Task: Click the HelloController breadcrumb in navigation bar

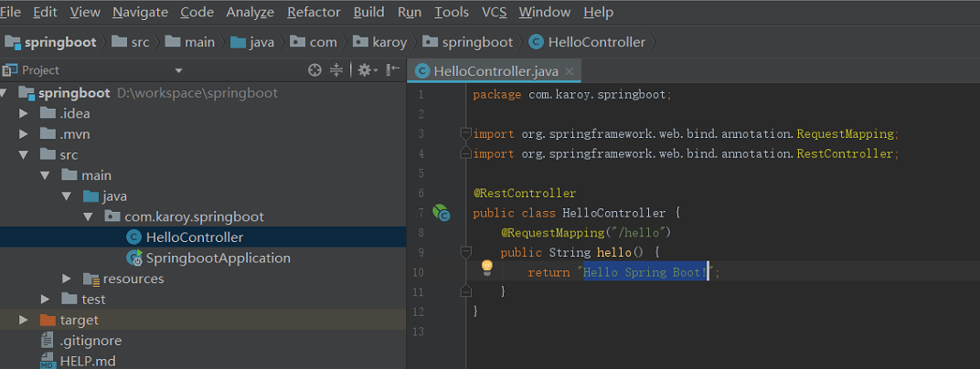Action: click(x=587, y=42)
